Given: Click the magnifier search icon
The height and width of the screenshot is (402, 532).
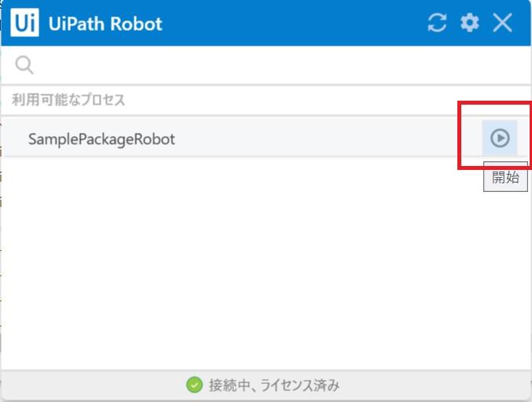Looking at the screenshot, I should [24, 65].
